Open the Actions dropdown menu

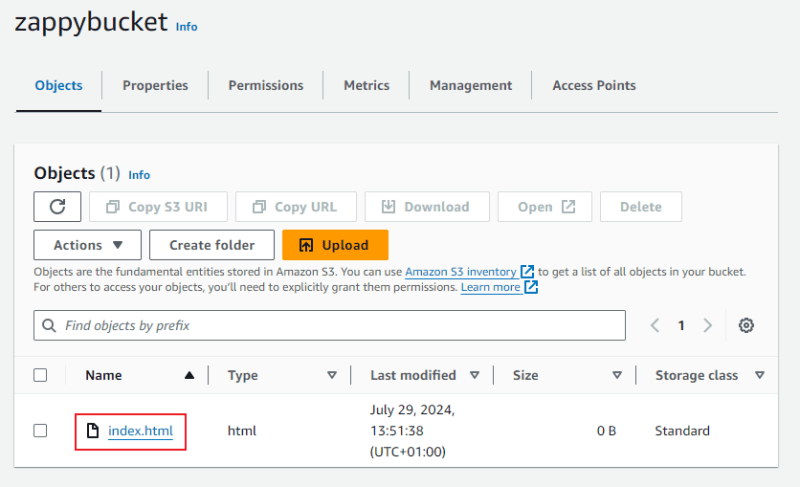88,245
